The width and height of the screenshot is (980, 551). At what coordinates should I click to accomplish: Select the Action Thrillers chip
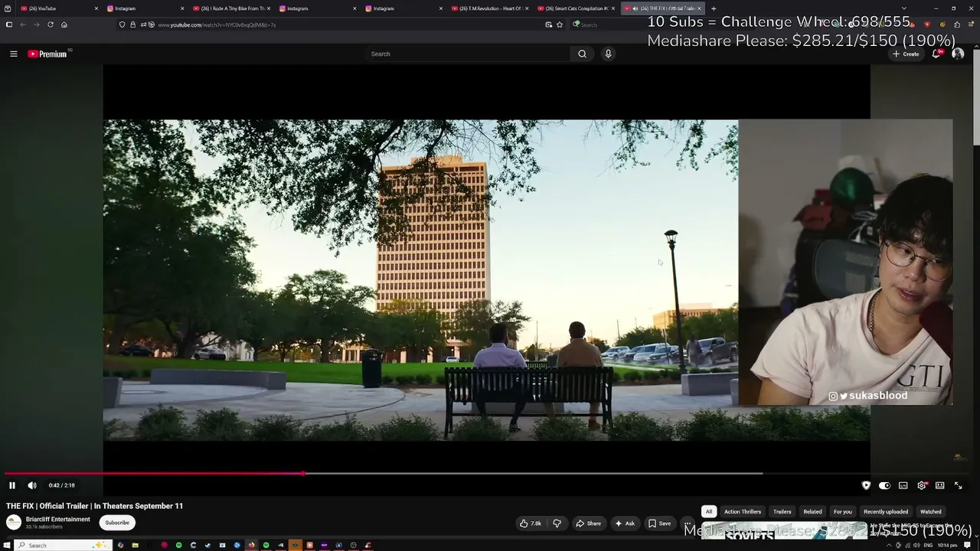pyautogui.click(x=743, y=511)
